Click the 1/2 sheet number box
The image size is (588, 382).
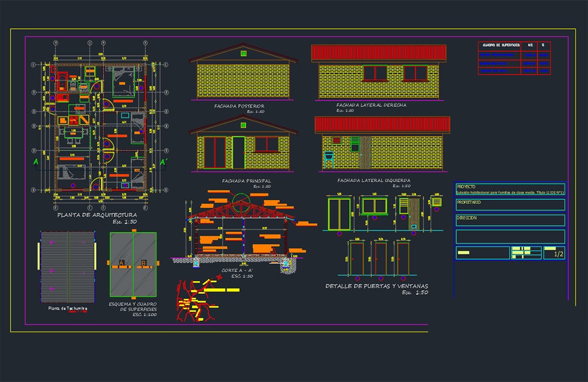(x=554, y=253)
